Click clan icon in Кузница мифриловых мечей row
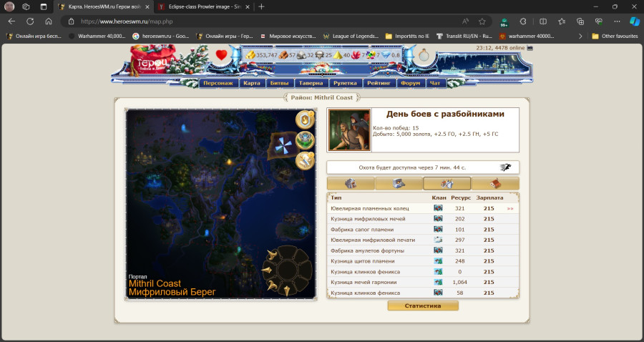This screenshot has width=644, height=342. [438, 219]
